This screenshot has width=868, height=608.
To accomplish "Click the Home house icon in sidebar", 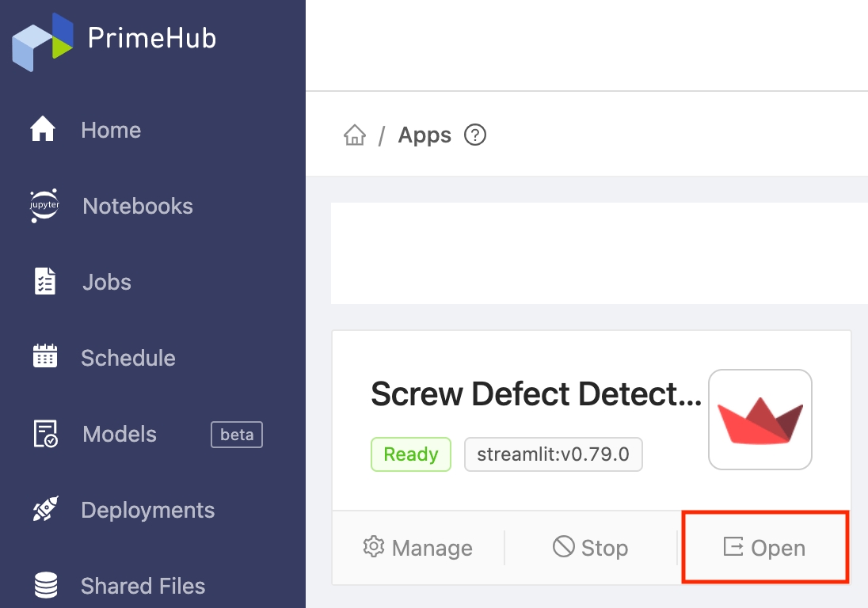I will tap(43, 129).
